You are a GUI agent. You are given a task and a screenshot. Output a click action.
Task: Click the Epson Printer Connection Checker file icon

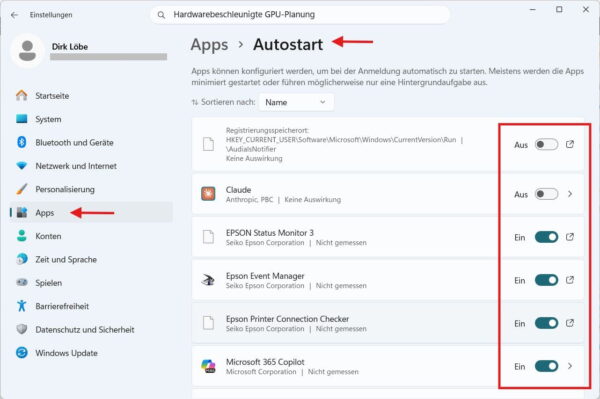point(208,323)
